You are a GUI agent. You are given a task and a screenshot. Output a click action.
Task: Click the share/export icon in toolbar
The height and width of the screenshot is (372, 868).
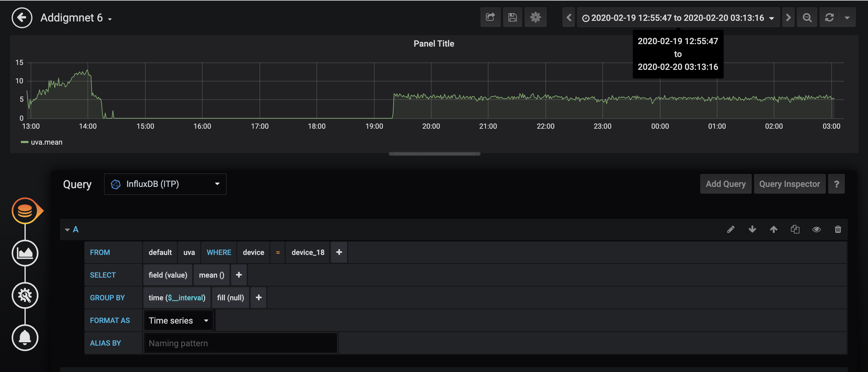(490, 17)
